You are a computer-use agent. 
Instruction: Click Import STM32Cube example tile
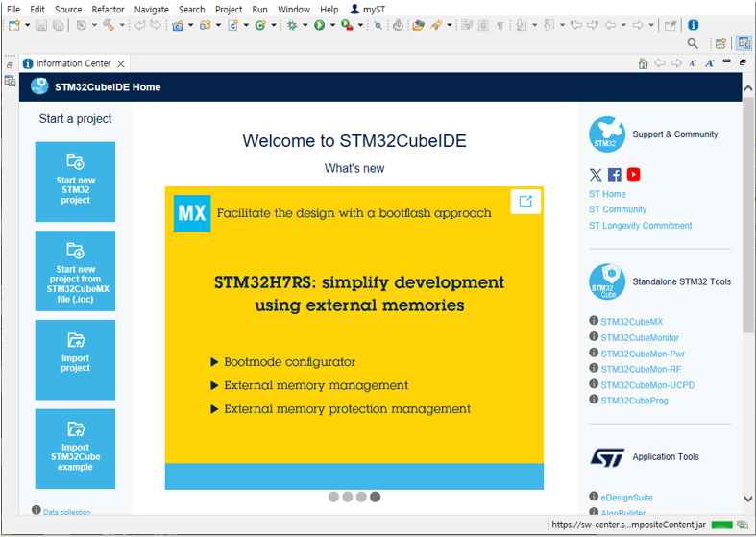[x=75, y=449]
